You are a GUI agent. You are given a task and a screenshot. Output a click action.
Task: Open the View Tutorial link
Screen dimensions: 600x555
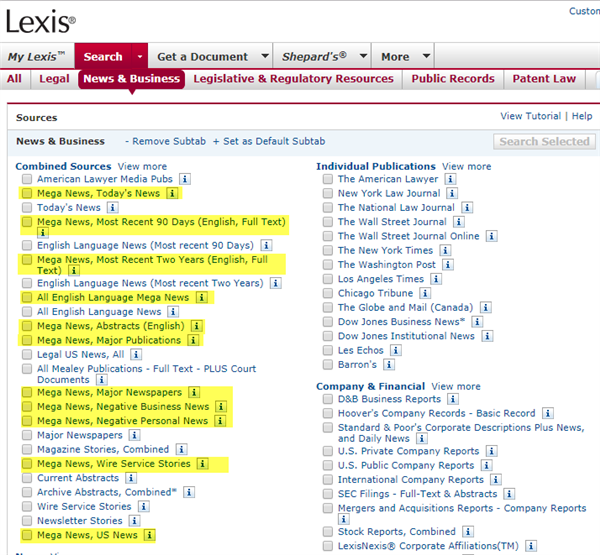coord(530,116)
